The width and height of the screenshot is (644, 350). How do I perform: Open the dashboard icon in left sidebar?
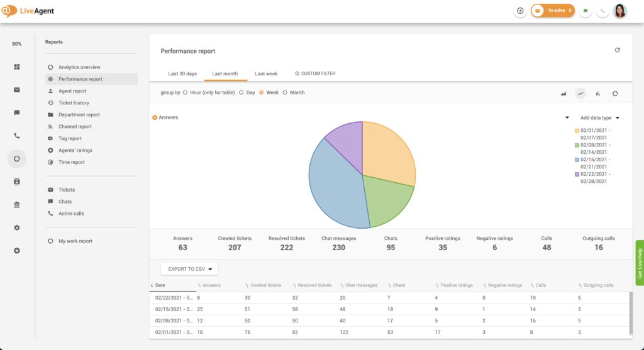17,67
